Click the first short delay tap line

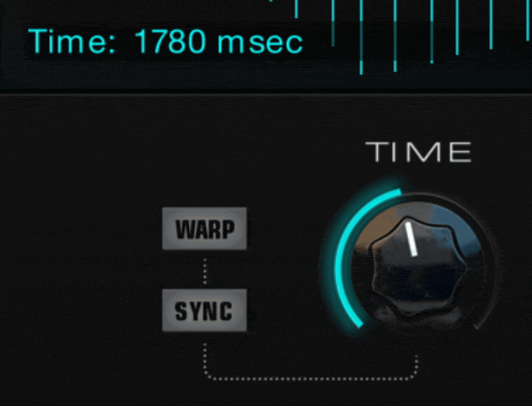click(x=296, y=9)
